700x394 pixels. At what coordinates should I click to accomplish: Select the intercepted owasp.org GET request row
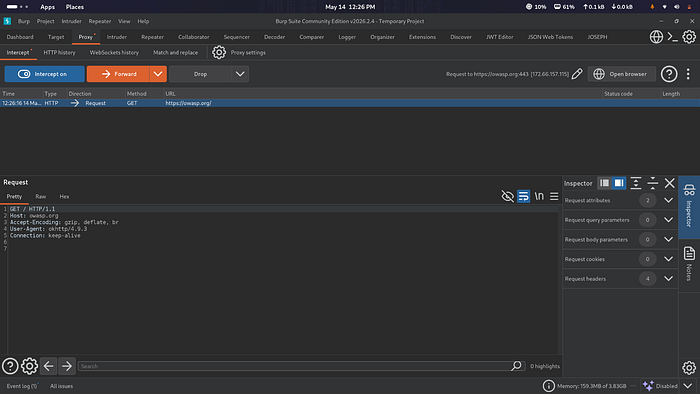coord(350,103)
